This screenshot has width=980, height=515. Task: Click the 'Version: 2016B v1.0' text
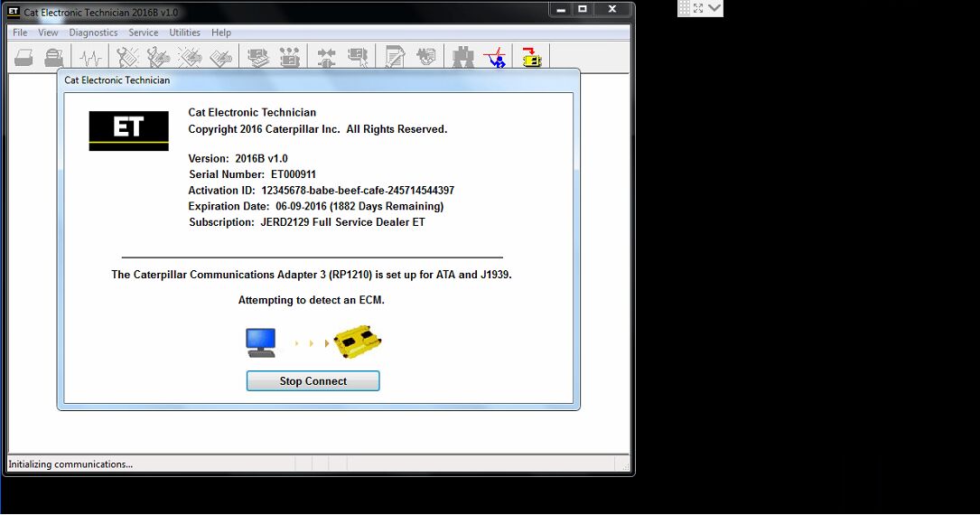tap(238, 159)
